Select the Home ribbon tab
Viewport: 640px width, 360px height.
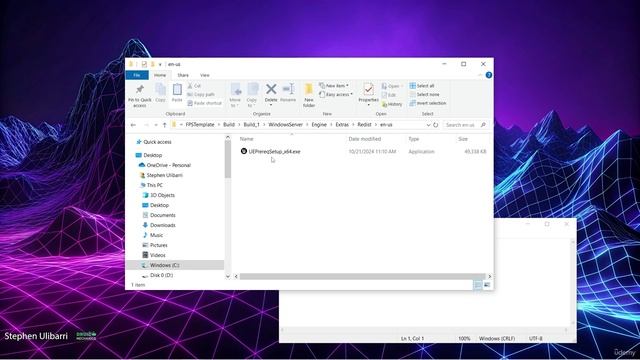tap(160, 75)
